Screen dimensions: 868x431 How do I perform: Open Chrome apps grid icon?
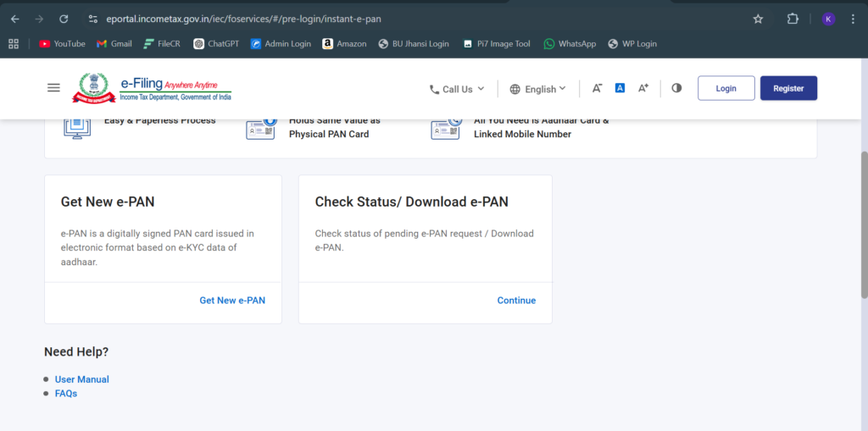click(x=14, y=44)
